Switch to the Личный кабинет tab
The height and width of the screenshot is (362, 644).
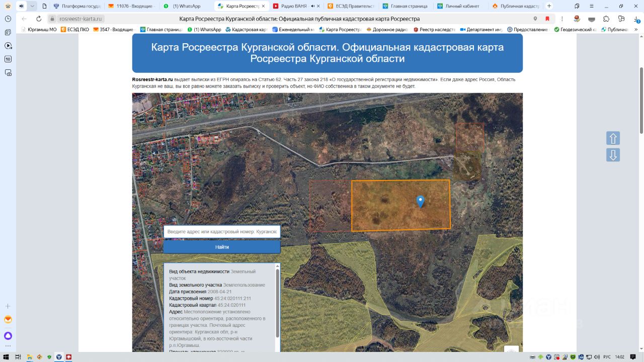point(458,6)
